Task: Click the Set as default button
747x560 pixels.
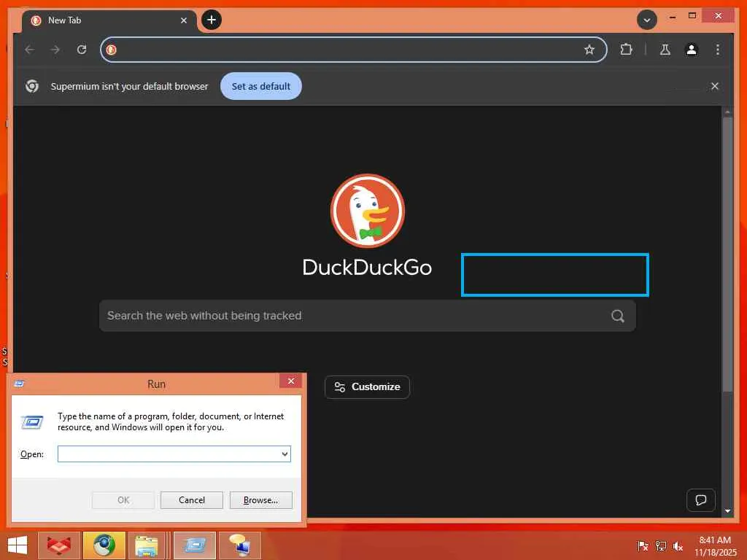Action: pyautogui.click(x=261, y=86)
